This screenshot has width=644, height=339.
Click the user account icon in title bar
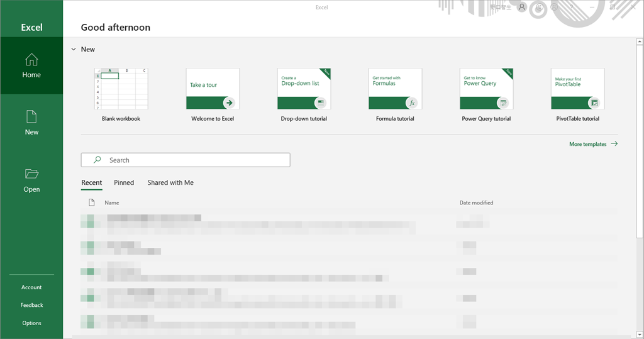(521, 7)
